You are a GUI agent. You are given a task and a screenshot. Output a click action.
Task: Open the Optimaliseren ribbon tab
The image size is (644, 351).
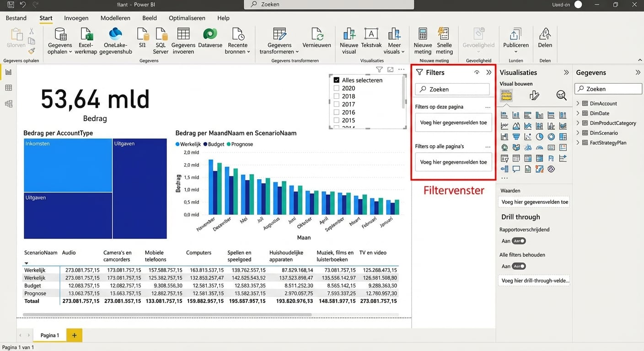pyautogui.click(x=187, y=18)
